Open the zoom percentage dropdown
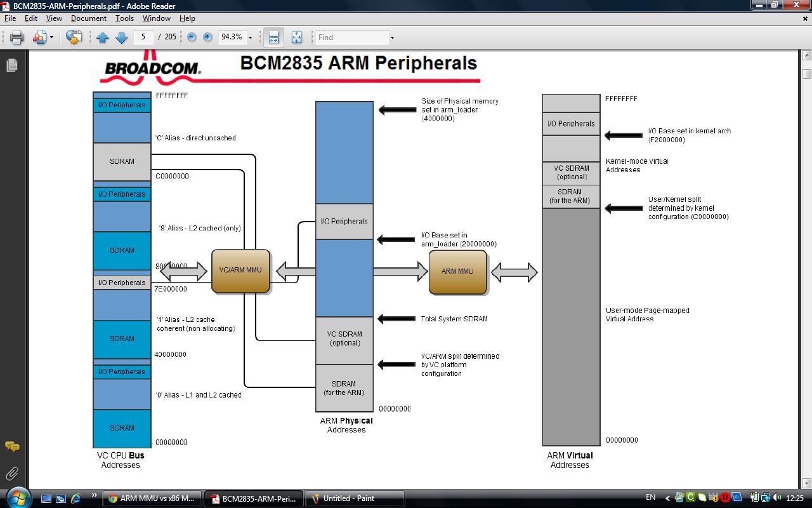Image resolution: width=812 pixels, height=508 pixels. coord(249,37)
